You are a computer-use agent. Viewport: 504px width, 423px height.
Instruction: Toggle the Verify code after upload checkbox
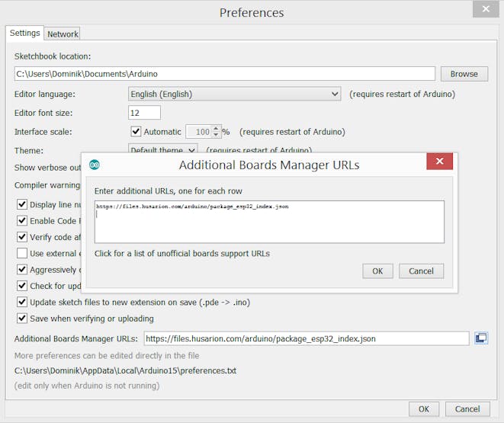tap(22, 237)
